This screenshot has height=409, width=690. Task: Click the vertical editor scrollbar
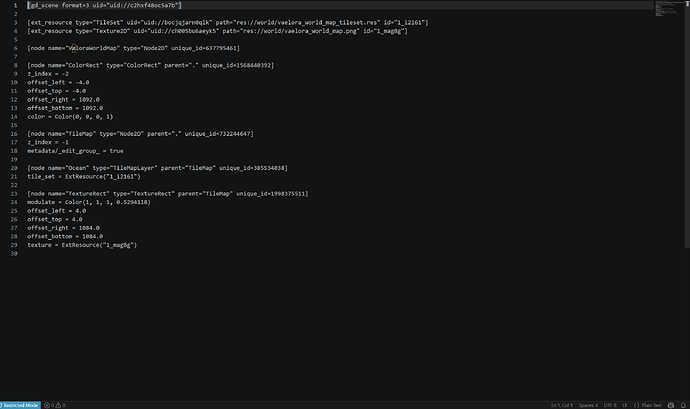pos(687,123)
